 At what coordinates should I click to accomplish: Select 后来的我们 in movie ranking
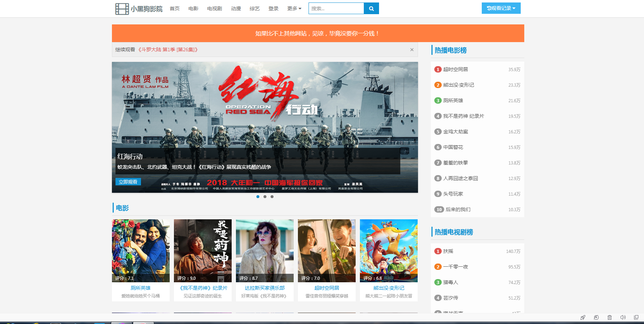tap(458, 209)
